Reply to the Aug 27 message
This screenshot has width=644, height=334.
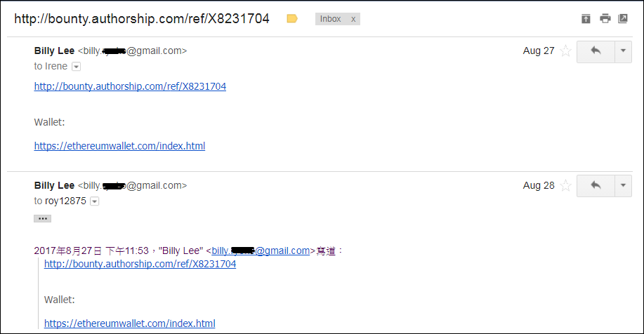click(x=596, y=51)
